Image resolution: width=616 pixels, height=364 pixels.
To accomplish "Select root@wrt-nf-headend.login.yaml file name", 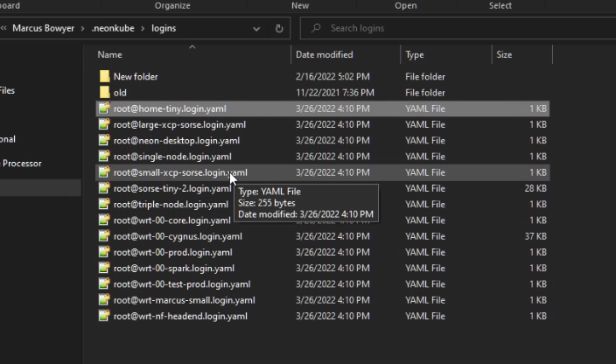I will (x=180, y=316).
